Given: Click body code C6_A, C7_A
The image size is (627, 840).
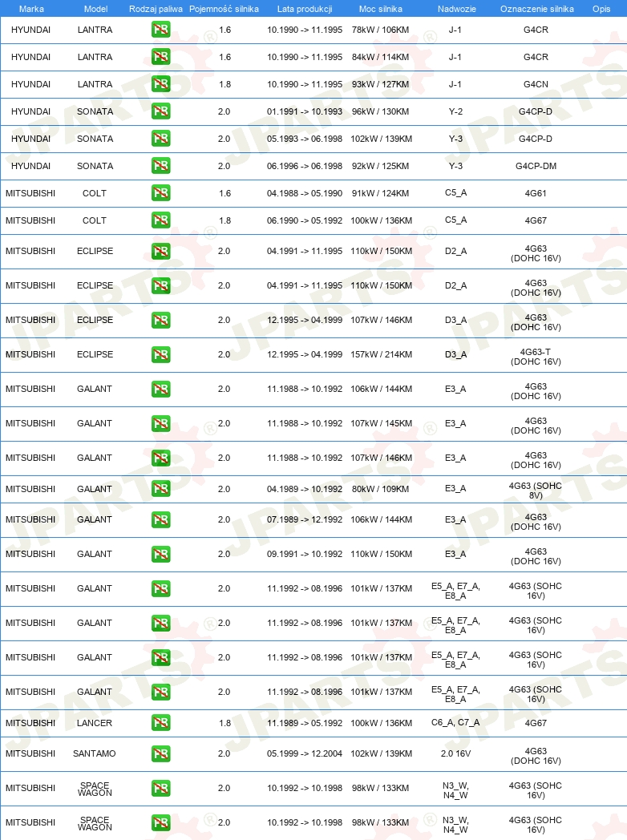Looking at the screenshot, I should [455, 723].
